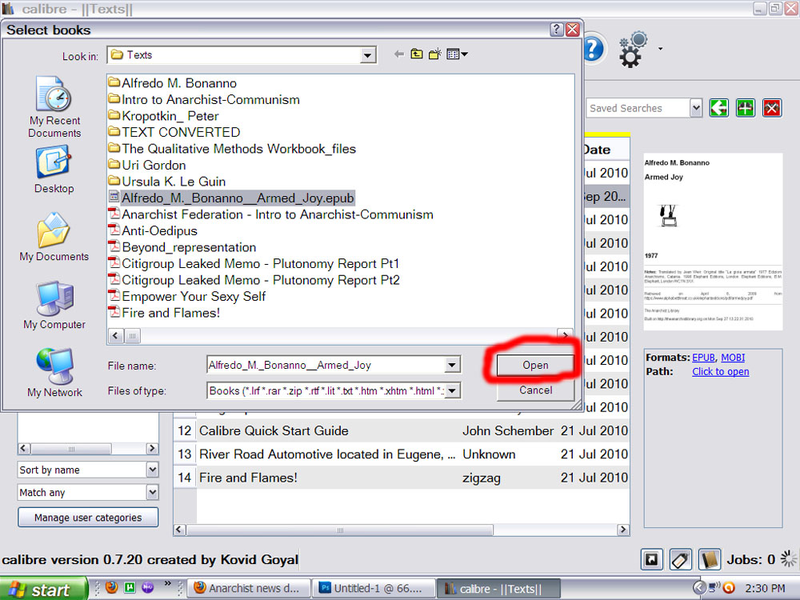Switch to Untitled-1 Photoshop taskbar window
The height and width of the screenshot is (600, 800).
coord(373,588)
